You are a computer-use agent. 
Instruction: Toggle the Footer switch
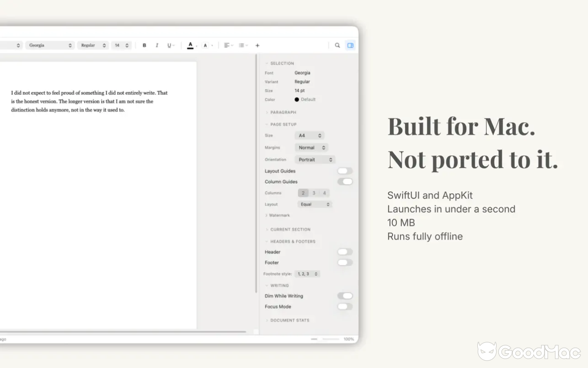pyautogui.click(x=345, y=263)
